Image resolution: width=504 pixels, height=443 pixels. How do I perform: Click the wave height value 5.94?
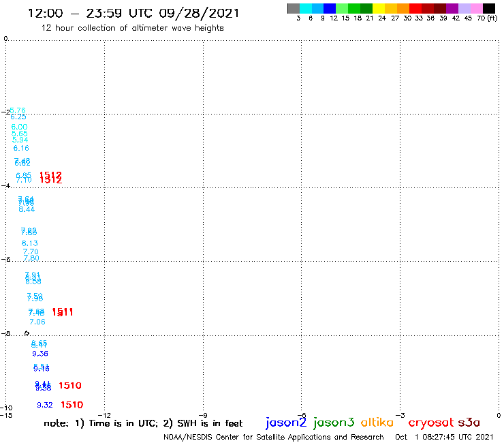point(20,140)
